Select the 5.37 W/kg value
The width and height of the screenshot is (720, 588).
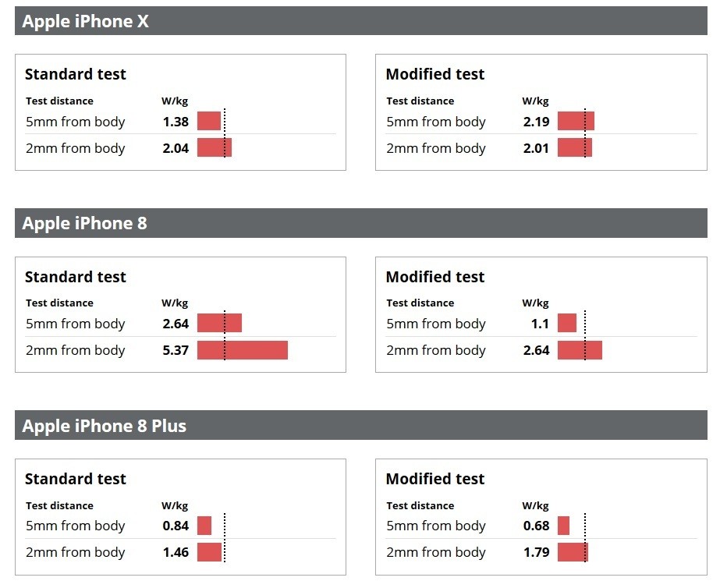(x=176, y=350)
